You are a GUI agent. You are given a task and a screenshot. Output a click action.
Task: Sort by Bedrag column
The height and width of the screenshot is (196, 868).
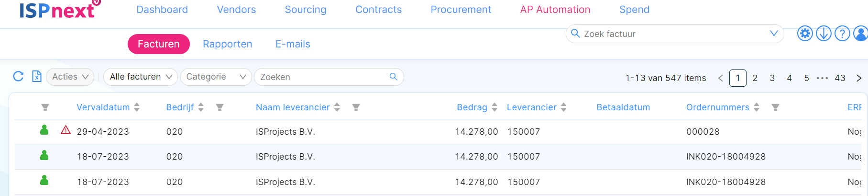pos(477,107)
